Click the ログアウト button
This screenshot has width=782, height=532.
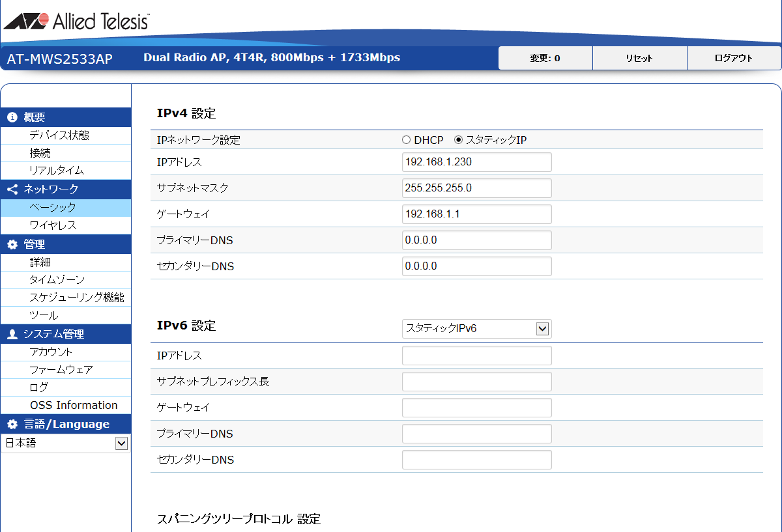(734, 58)
